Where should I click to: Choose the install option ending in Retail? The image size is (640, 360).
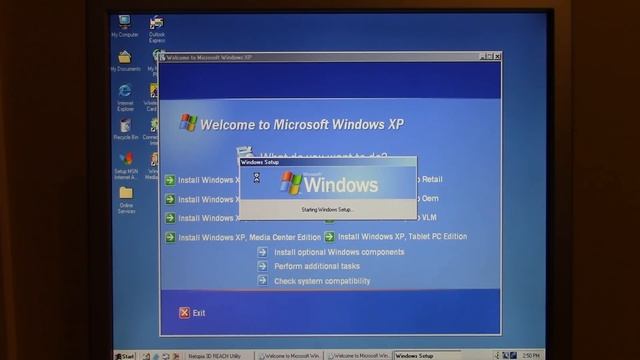(x=429, y=179)
